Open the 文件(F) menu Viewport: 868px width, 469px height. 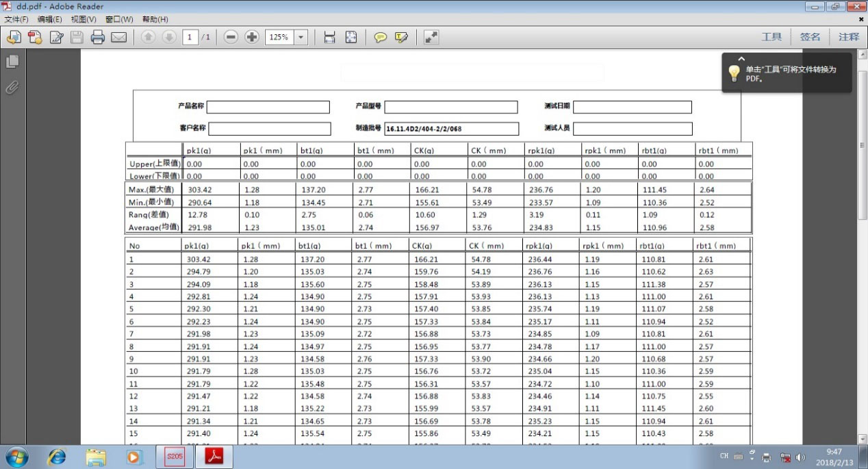[16, 20]
